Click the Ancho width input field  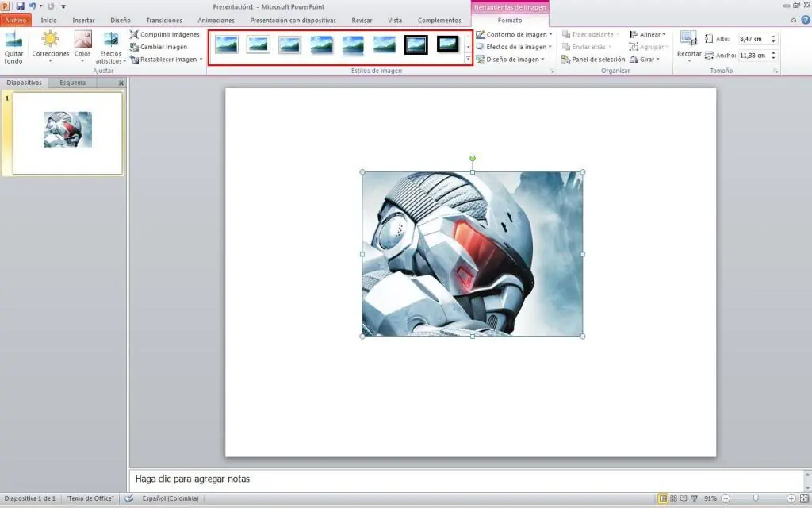(753, 56)
